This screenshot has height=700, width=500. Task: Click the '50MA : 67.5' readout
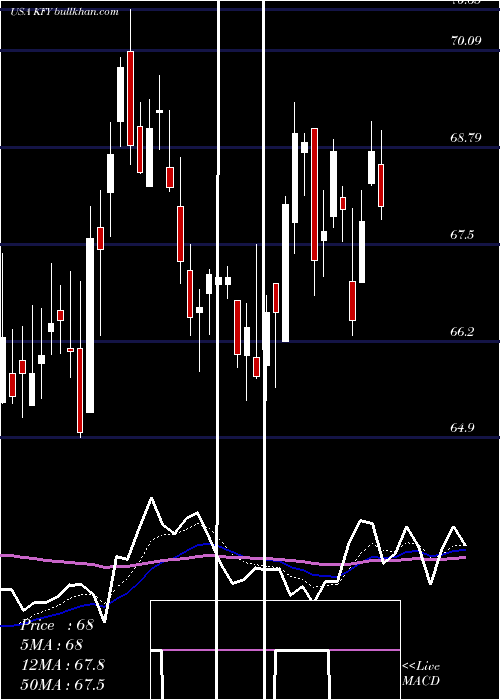click(x=63, y=684)
